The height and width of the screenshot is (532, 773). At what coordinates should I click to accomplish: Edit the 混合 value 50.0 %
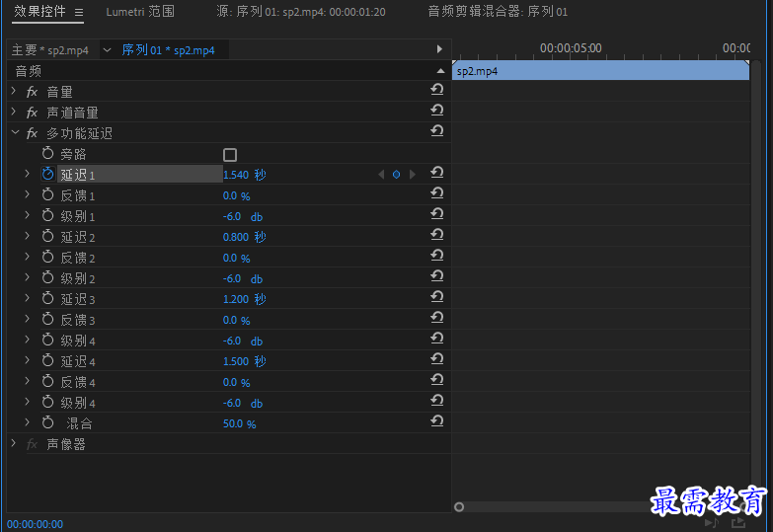[239, 423]
